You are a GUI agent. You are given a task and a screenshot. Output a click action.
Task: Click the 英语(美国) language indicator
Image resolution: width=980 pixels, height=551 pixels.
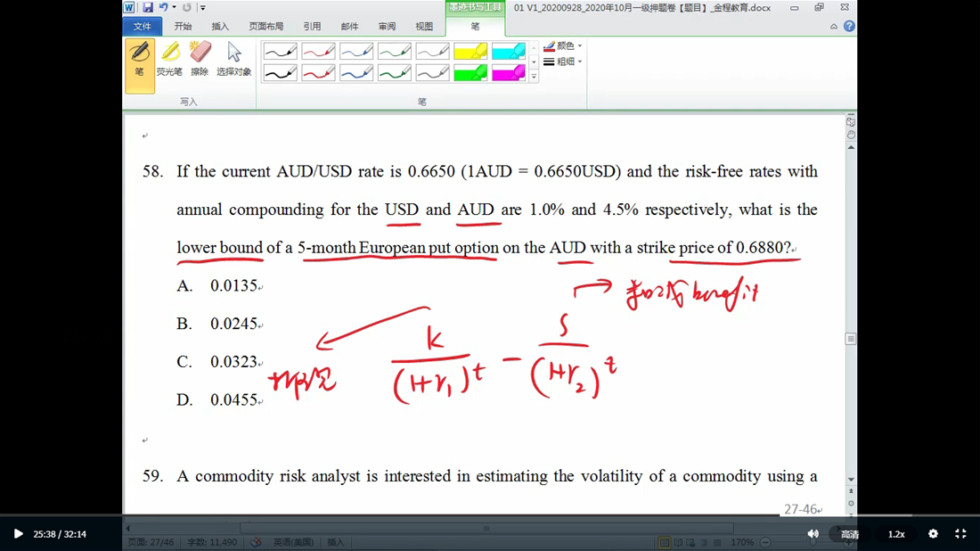293,542
